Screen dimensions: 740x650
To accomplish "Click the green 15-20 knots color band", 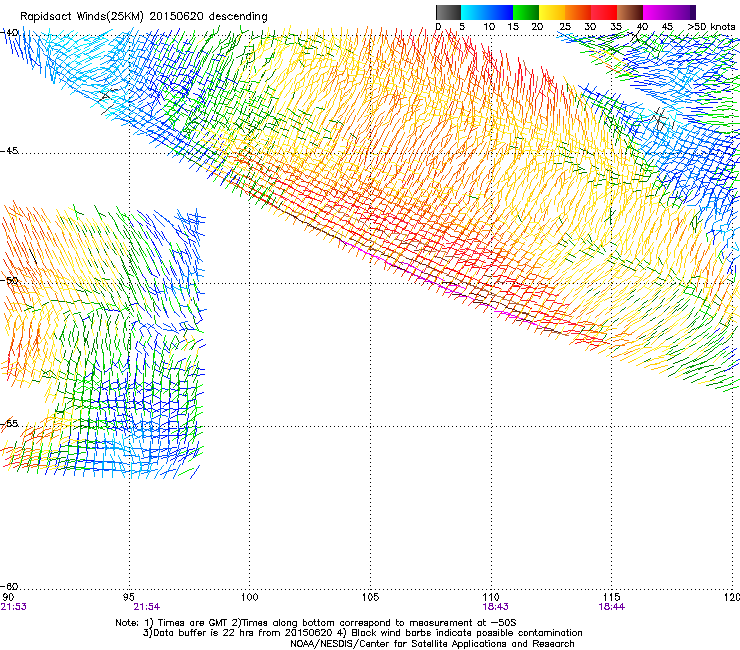I will coord(526,12).
